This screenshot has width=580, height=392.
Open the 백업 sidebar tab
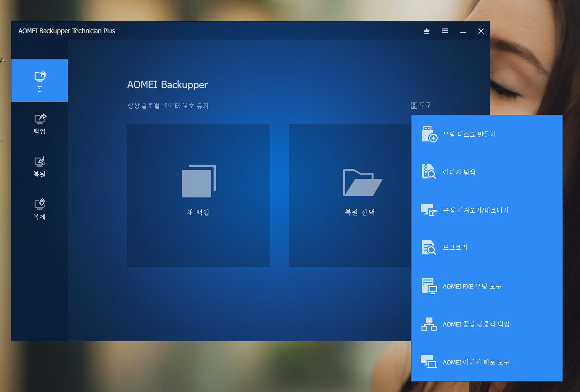tap(40, 124)
